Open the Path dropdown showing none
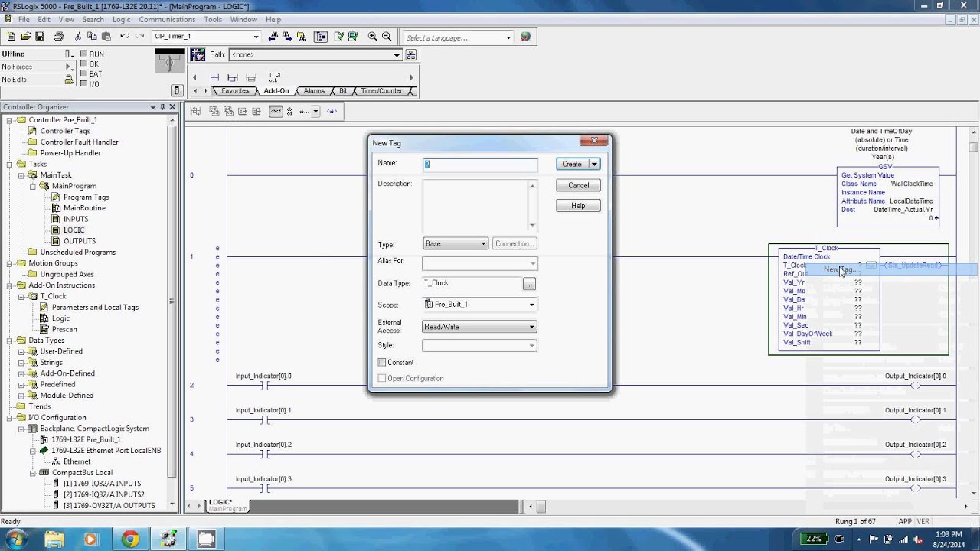980x551 pixels. 316,55
